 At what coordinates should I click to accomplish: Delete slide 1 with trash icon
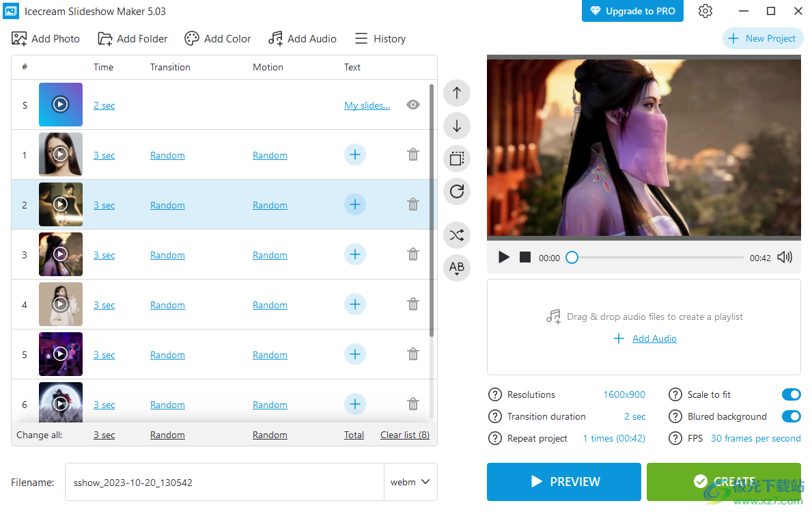pos(412,154)
